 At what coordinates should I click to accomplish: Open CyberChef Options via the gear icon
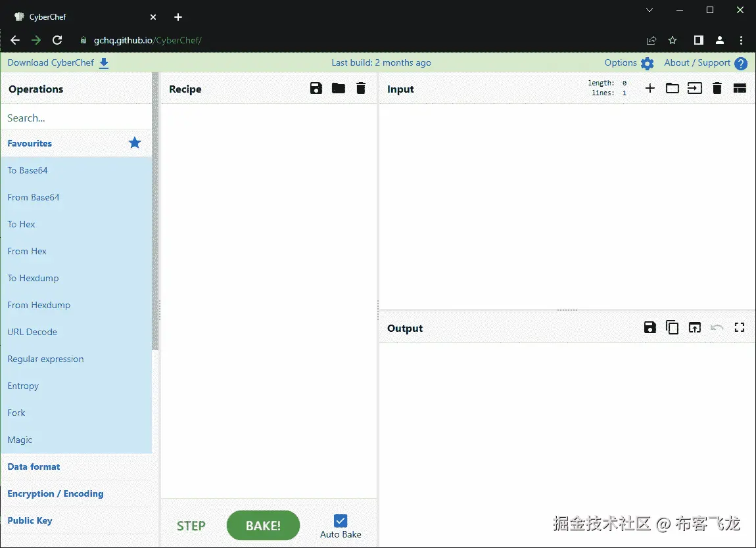(646, 62)
